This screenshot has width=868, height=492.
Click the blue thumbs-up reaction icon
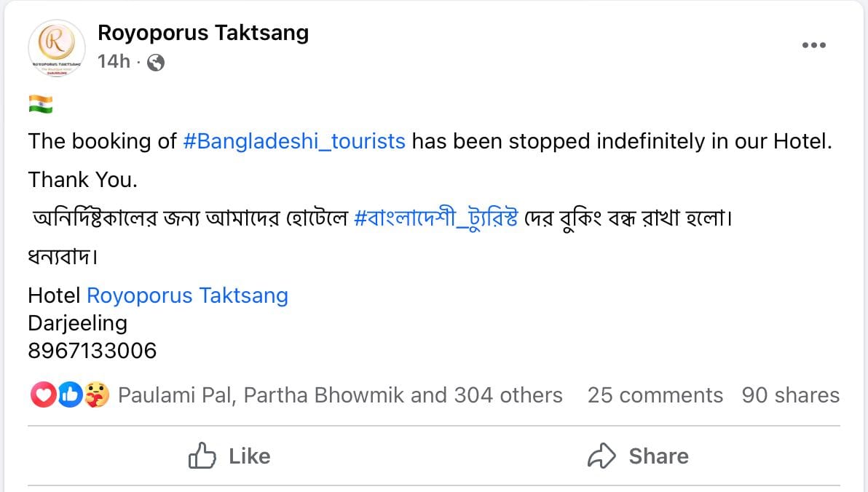(x=71, y=395)
